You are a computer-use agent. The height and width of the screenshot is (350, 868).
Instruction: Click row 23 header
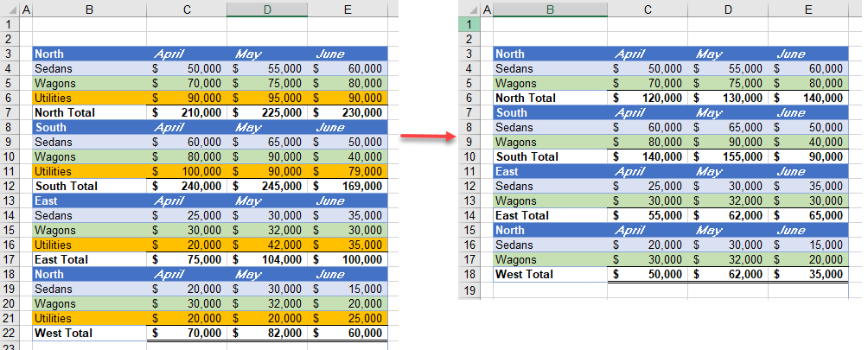pos(9,345)
